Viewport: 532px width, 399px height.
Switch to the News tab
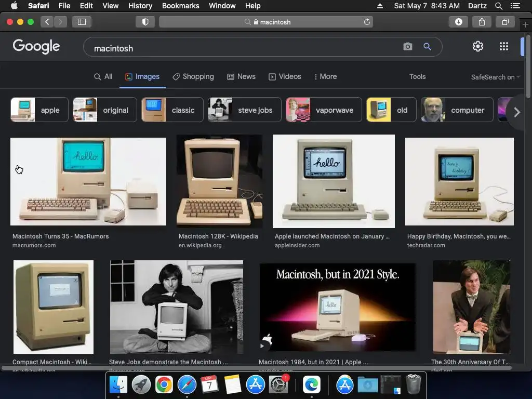[241, 77]
